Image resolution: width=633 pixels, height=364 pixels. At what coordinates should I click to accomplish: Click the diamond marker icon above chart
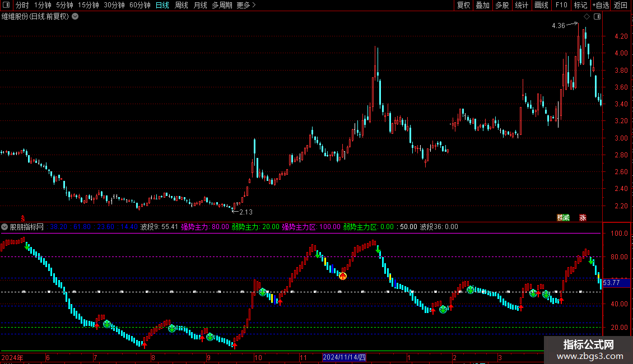pyautogui.click(x=587, y=17)
